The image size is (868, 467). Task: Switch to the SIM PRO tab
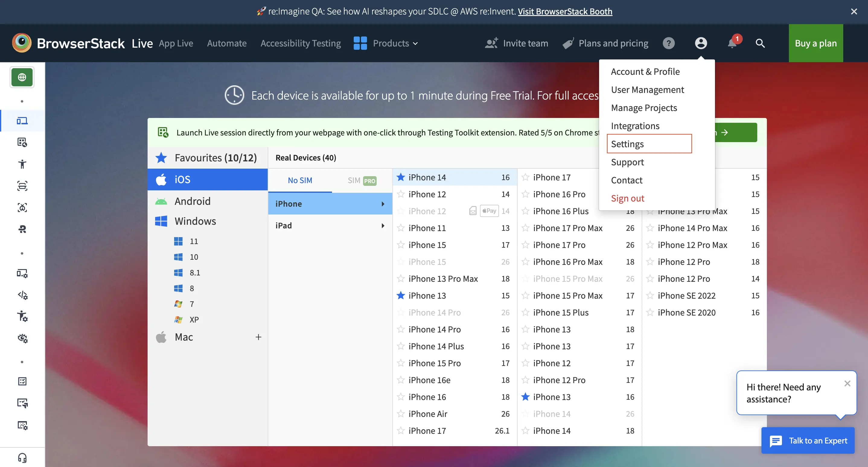[x=362, y=180]
